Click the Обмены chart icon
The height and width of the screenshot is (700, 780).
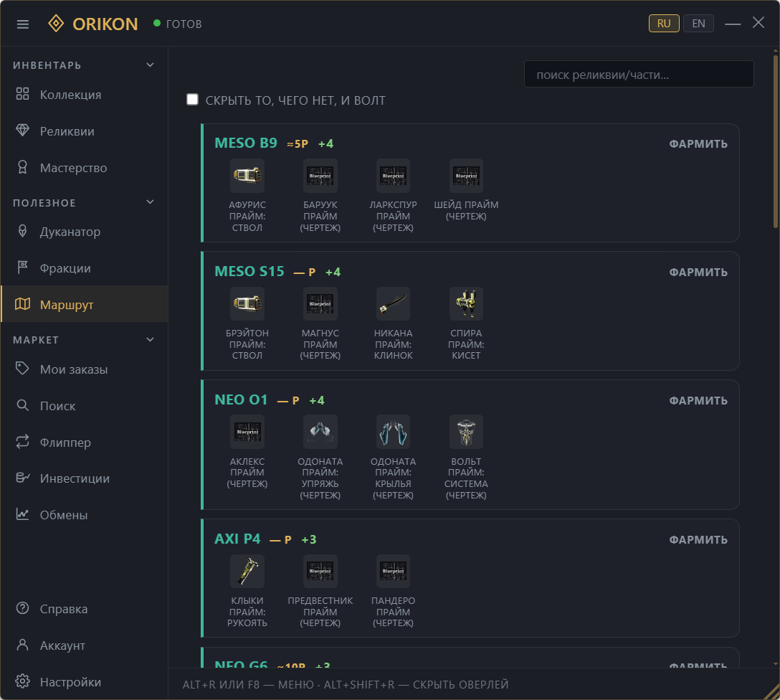(22, 514)
